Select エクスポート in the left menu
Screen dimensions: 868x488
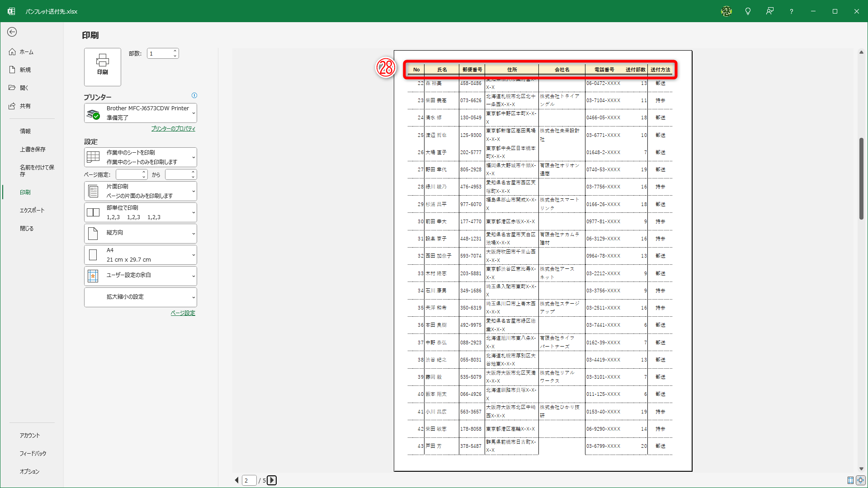point(32,210)
